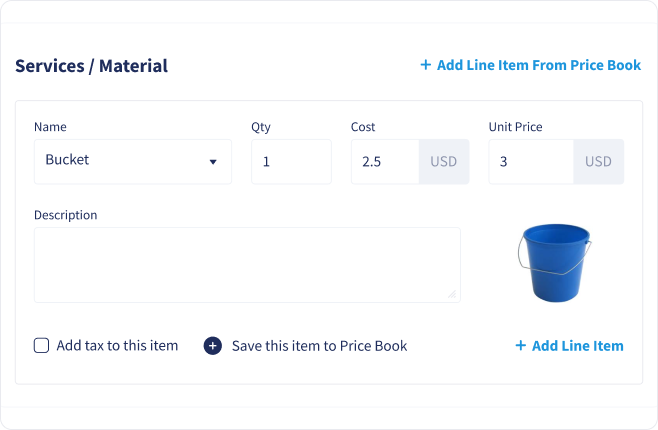This screenshot has width=658, height=430.
Task: Click into the Cost field showing 2.5
Action: pyautogui.click(x=385, y=162)
